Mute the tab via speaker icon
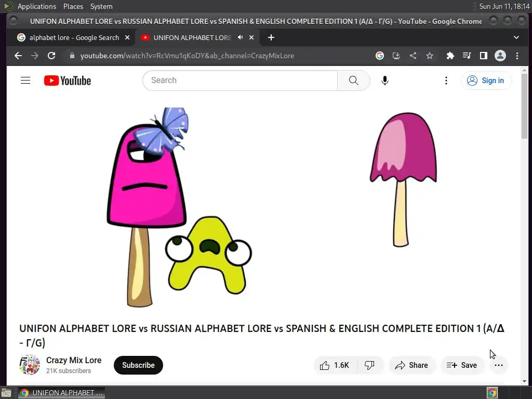The height and width of the screenshot is (399, 532). coord(240,37)
